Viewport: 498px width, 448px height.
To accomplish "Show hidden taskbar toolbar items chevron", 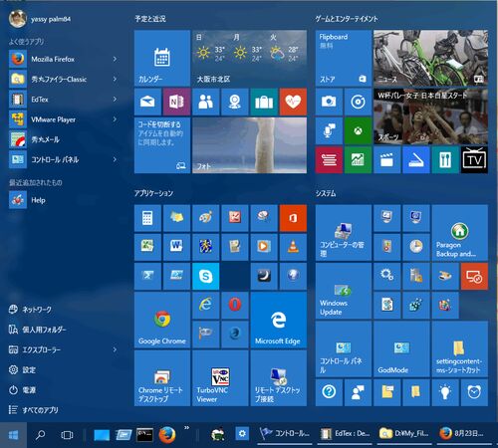I will pyautogui.click(x=187, y=428).
